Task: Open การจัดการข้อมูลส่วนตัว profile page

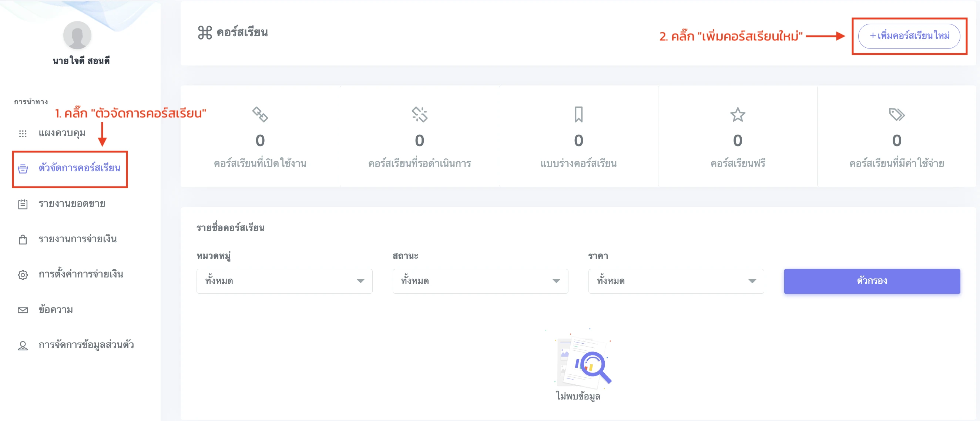Action: (86, 345)
